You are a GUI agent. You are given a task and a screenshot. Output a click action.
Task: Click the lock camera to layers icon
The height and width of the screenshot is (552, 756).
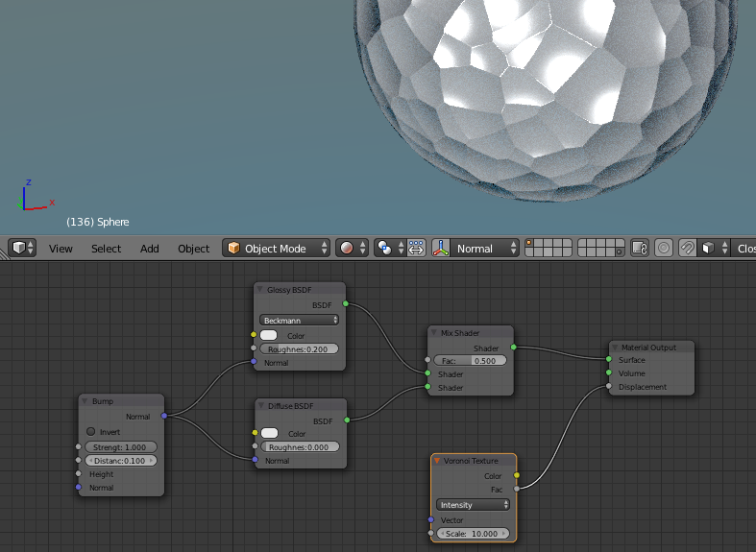tap(640, 248)
